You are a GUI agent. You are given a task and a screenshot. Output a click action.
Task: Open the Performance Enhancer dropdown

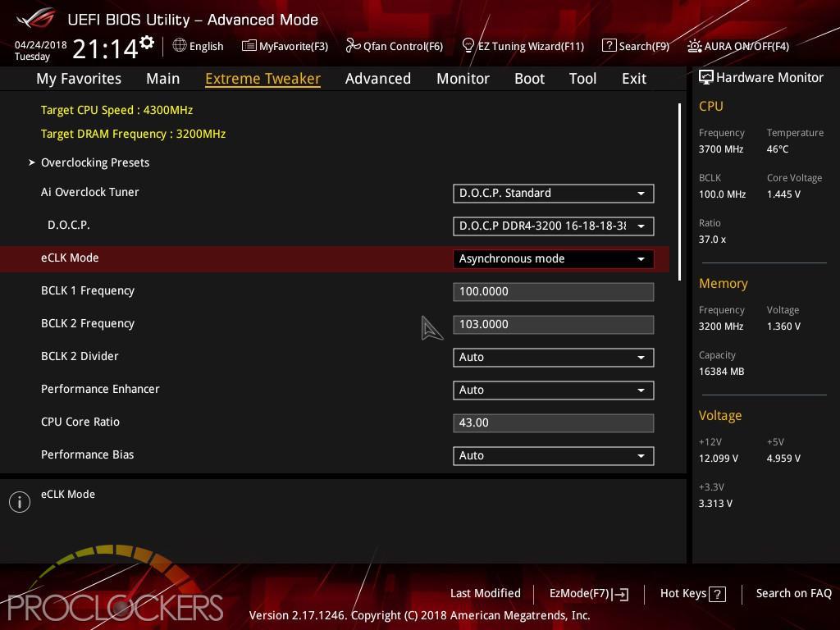click(x=554, y=390)
